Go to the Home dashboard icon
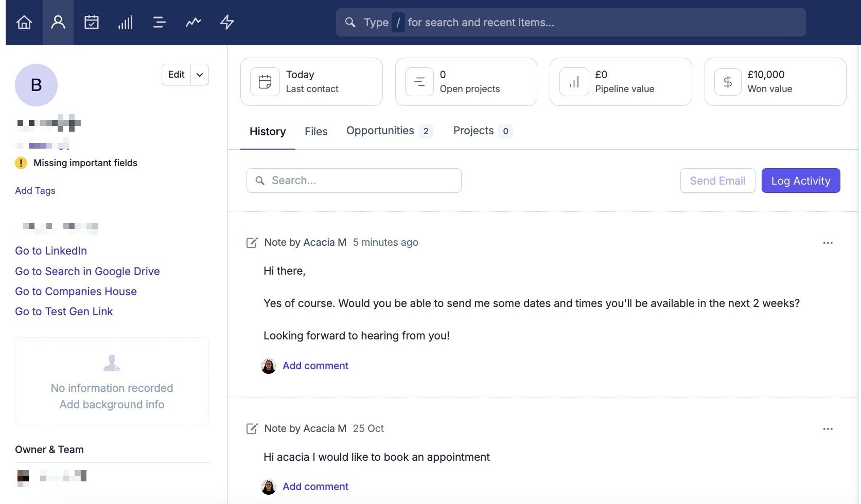The width and height of the screenshot is (861, 504). click(24, 23)
